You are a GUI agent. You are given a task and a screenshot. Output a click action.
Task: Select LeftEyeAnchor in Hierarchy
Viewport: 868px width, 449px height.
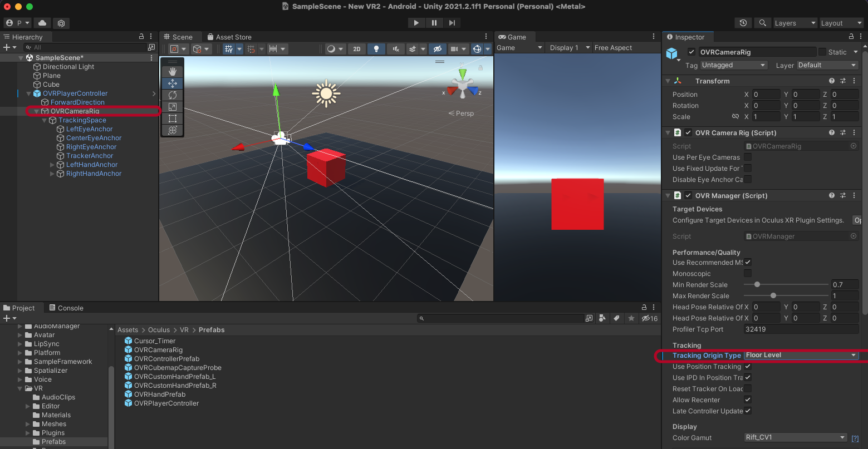(89, 129)
